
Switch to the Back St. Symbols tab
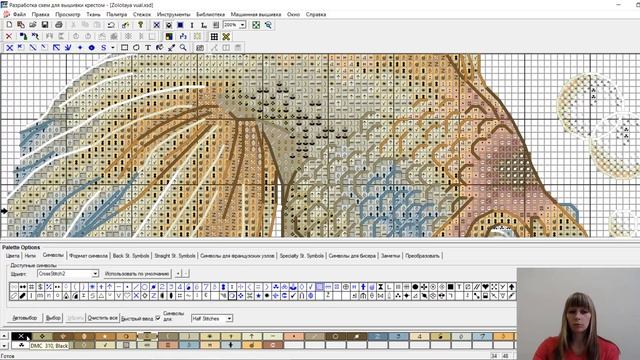point(131,256)
